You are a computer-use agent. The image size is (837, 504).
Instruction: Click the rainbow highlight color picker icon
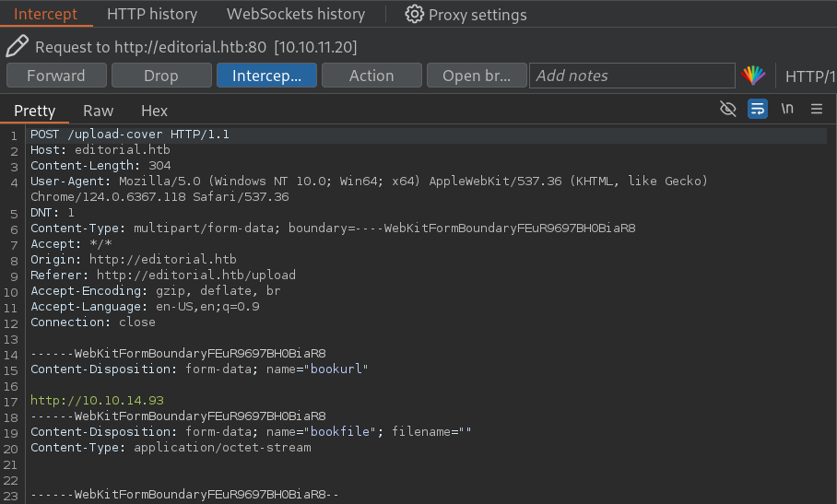753,76
